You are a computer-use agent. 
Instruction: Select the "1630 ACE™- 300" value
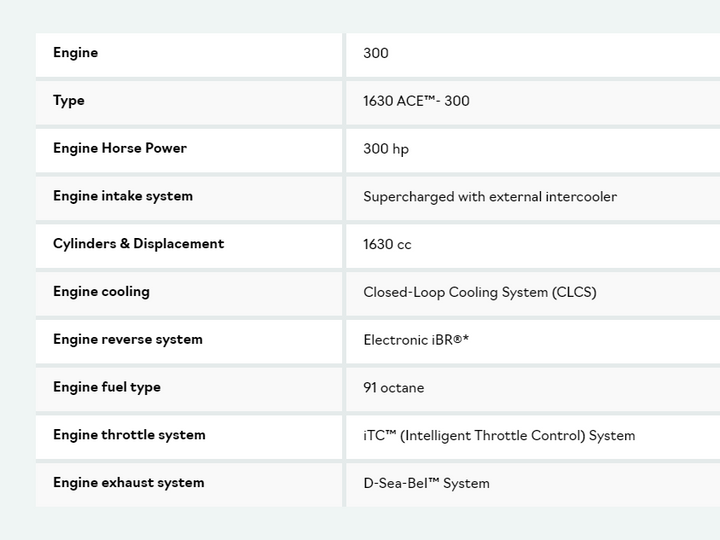point(416,101)
